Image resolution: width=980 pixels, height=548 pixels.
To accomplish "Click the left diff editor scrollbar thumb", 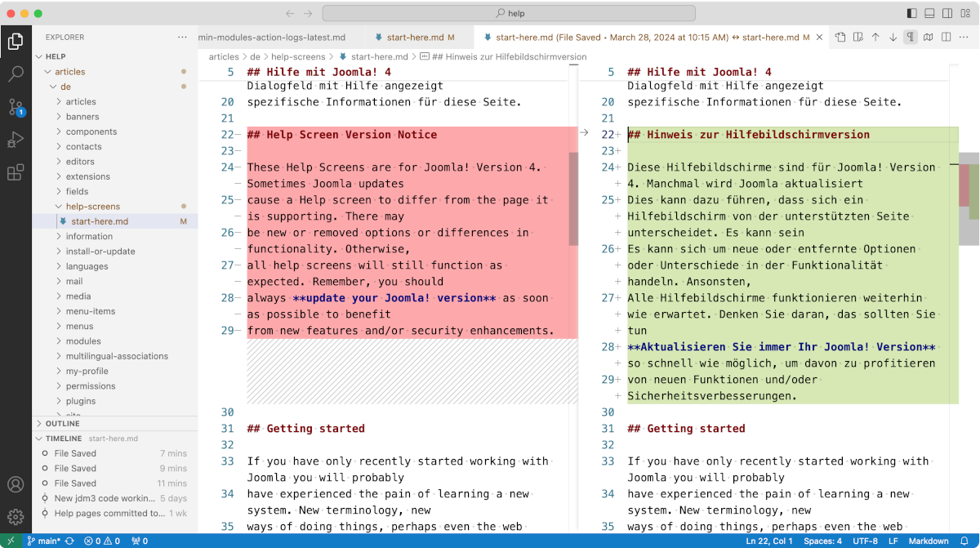I will coord(573,198).
